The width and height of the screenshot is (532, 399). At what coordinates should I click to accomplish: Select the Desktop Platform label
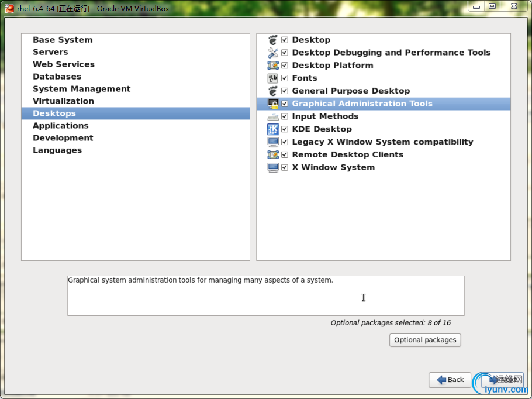click(333, 65)
